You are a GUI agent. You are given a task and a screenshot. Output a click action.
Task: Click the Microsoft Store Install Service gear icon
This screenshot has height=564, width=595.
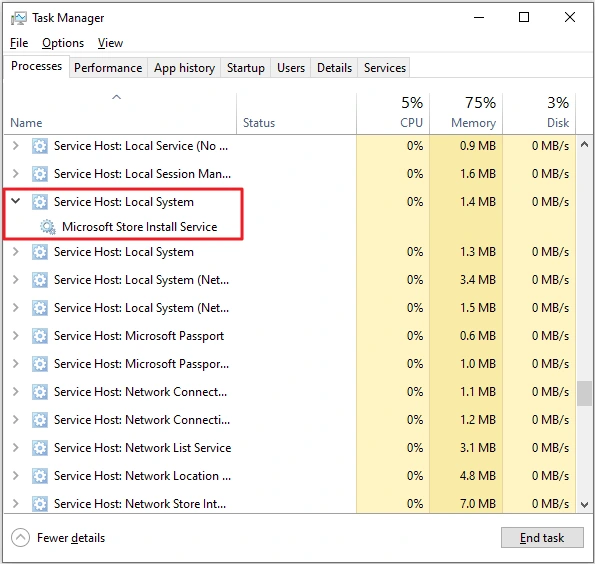48,227
